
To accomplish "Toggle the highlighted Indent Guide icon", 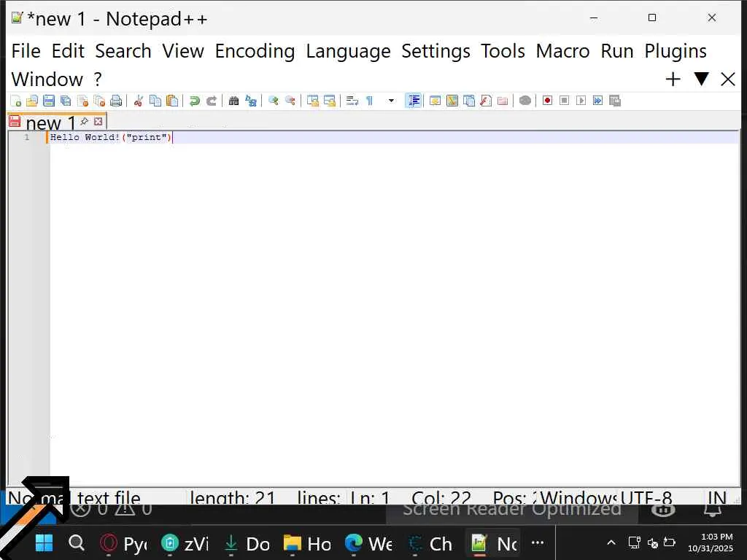I will point(414,101).
